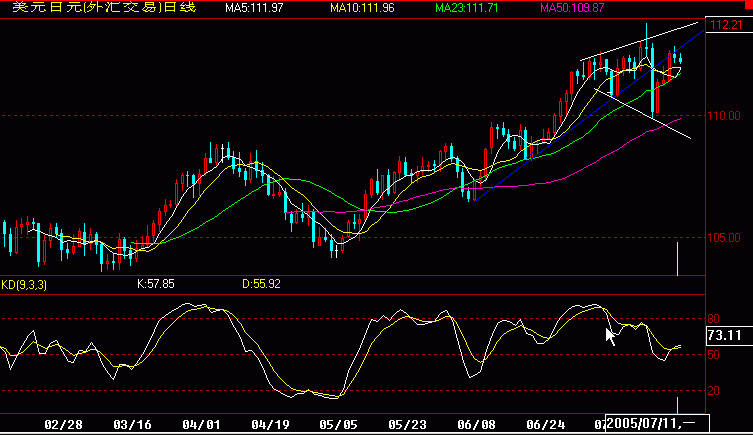Click the 06/24 date on time axis
Screen dimensions: 753x435
click(x=546, y=424)
